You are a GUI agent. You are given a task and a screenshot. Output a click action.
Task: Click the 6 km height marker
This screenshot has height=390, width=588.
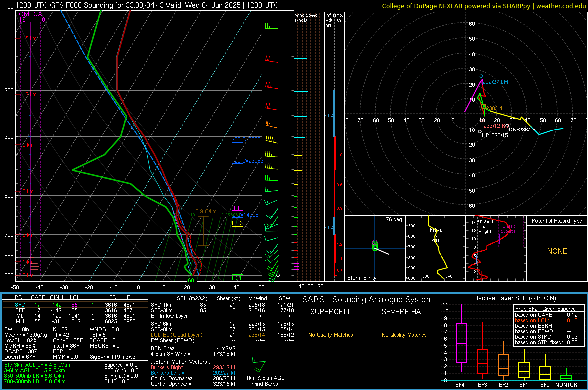coord(28,191)
